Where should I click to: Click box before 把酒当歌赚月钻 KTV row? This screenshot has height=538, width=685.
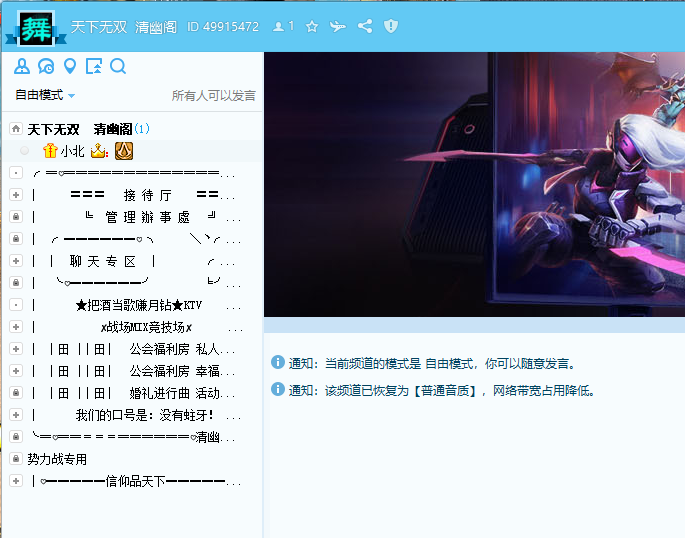coord(16,304)
